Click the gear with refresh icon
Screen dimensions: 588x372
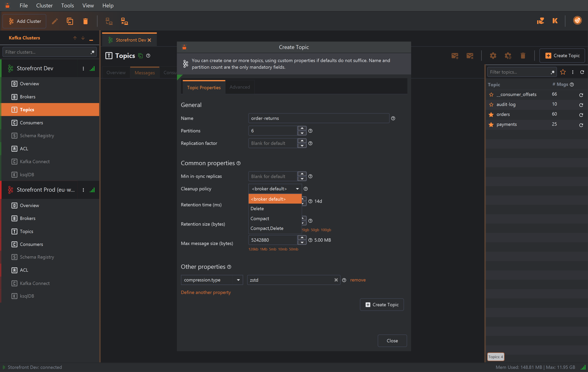point(508,56)
